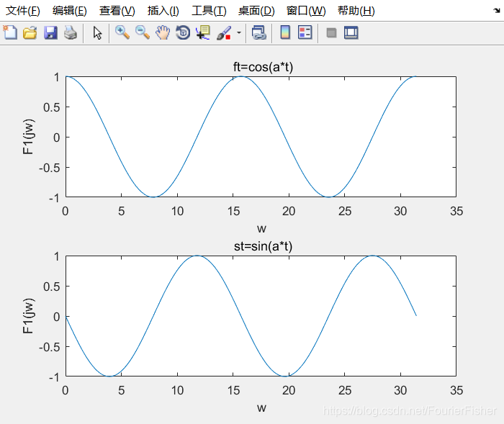Click the Link Plot icon
The image size is (504, 424).
click(x=259, y=33)
